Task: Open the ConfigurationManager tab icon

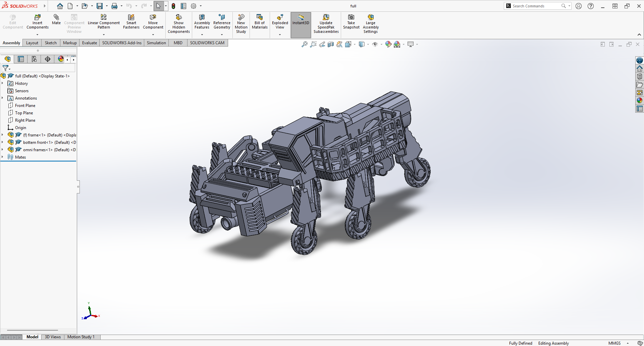Action: [34, 59]
